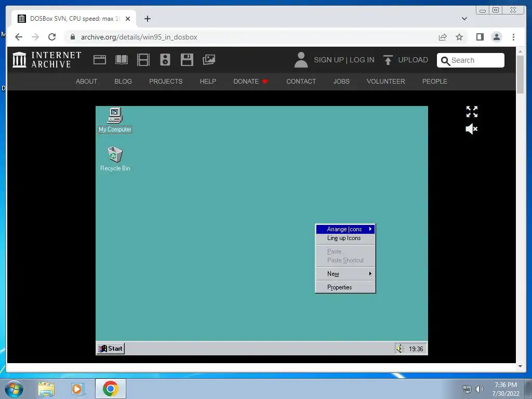Open the Audio speaker icon
This screenshot has height=399, width=532.
coord(165,60)
